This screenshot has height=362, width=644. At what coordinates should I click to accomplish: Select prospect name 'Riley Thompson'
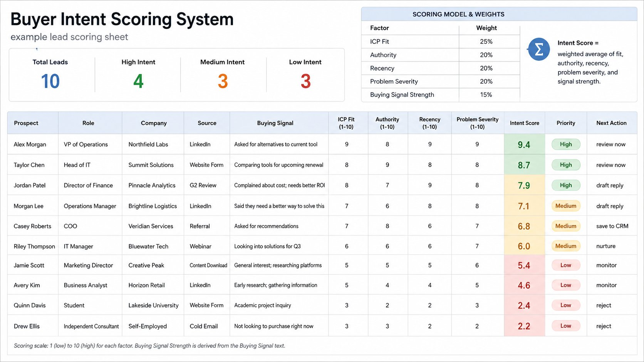coord(34,246)
